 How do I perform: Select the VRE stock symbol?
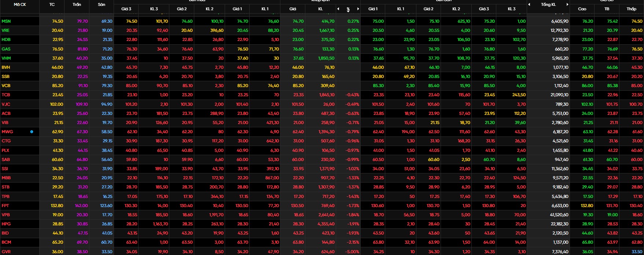coord(5,30)
